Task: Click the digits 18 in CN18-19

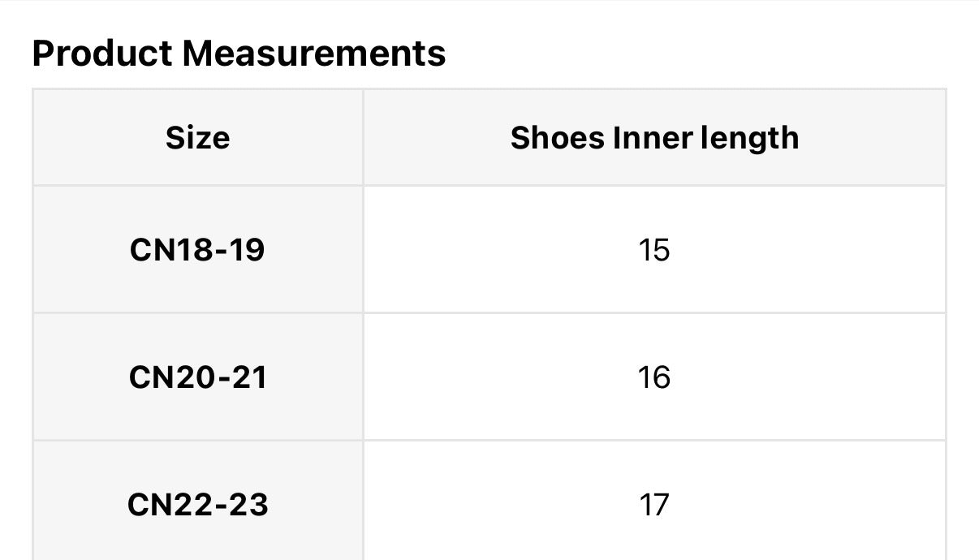Action: (x=194, y=250)
